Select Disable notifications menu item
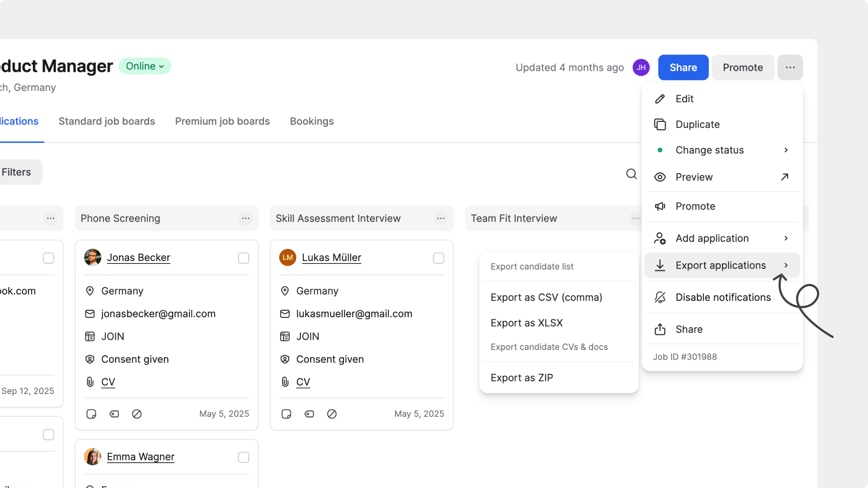Viewport: 868px width, 488px height. click(723, 297)
